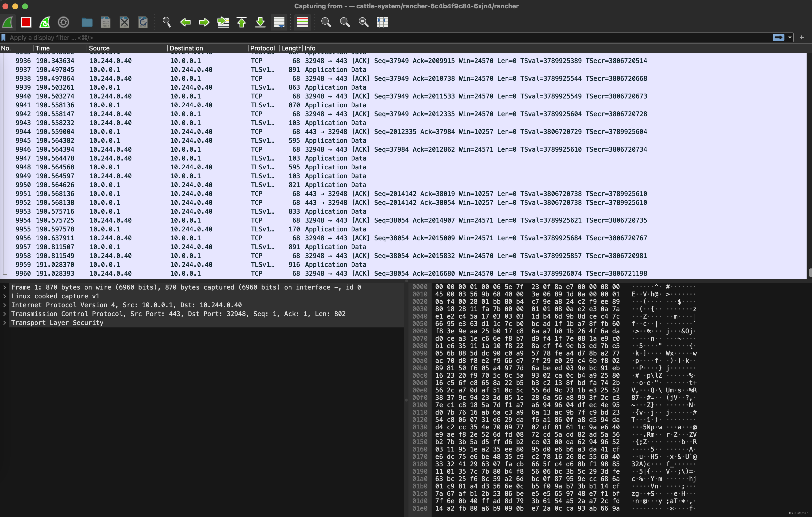This screenshot has width=812, height=517.
Task: Go back in packet history
Action: pyautogui.click(x=186, y=22)
